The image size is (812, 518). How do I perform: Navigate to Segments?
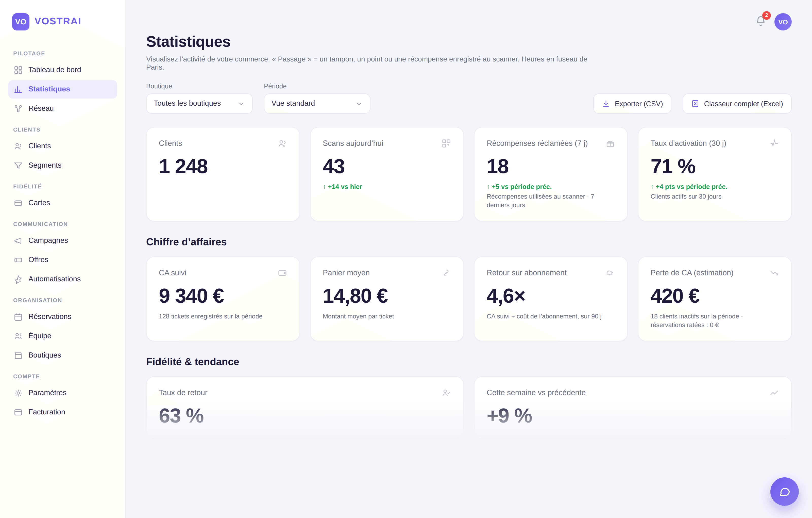63,165
